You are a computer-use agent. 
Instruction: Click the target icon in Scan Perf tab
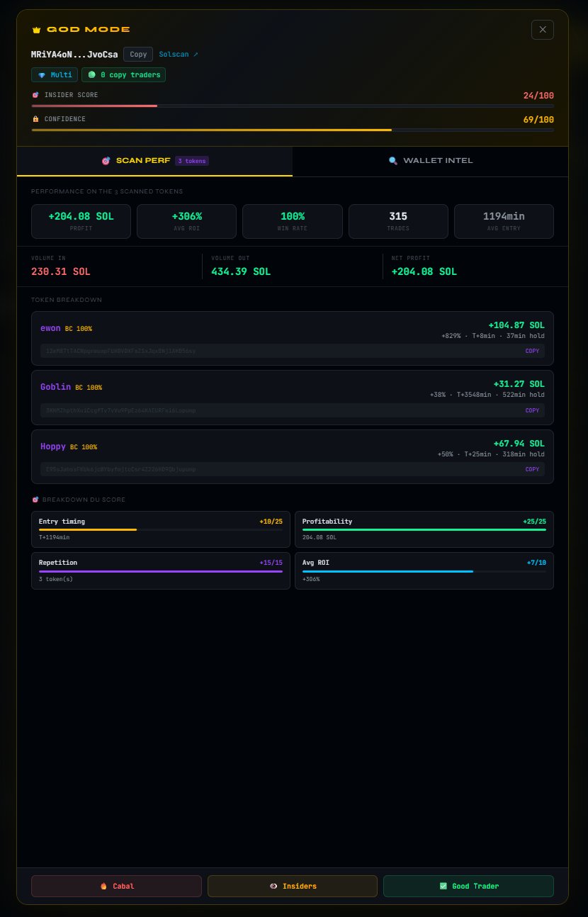pos(106,161)
